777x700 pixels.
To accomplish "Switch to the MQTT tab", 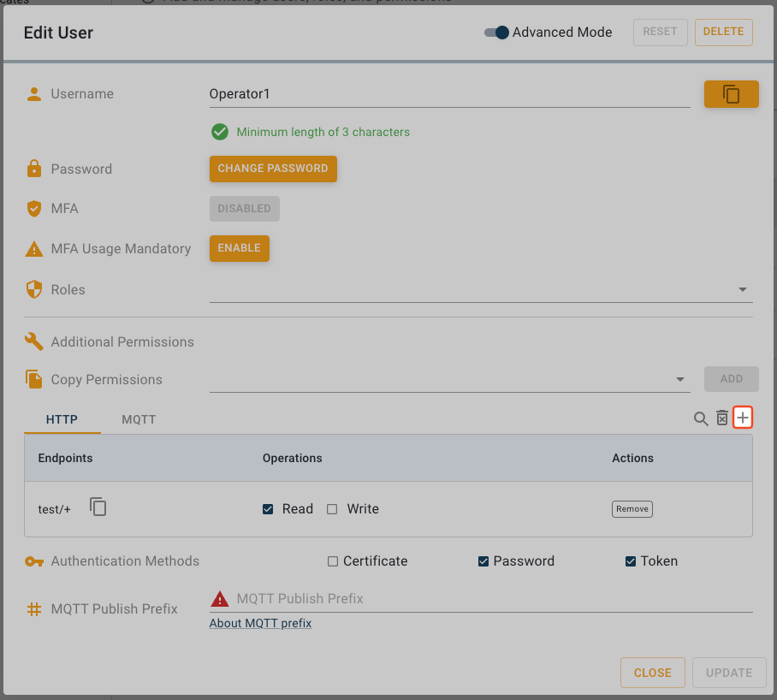I will (x=139, y=419).
